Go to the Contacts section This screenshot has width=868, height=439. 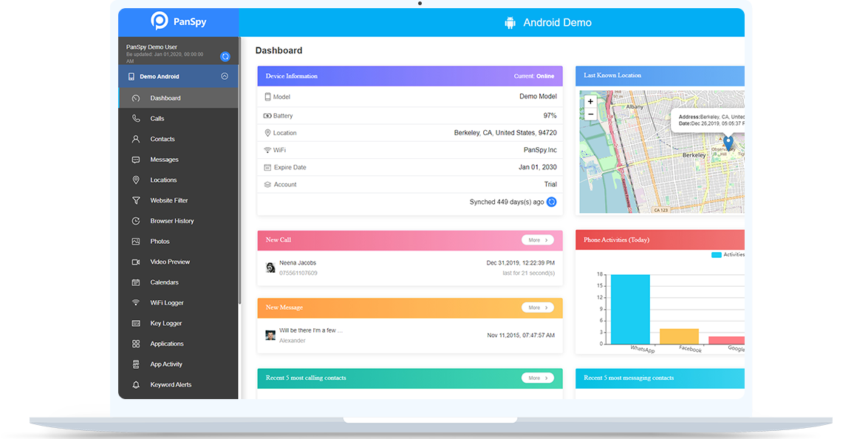click(178, 139)
